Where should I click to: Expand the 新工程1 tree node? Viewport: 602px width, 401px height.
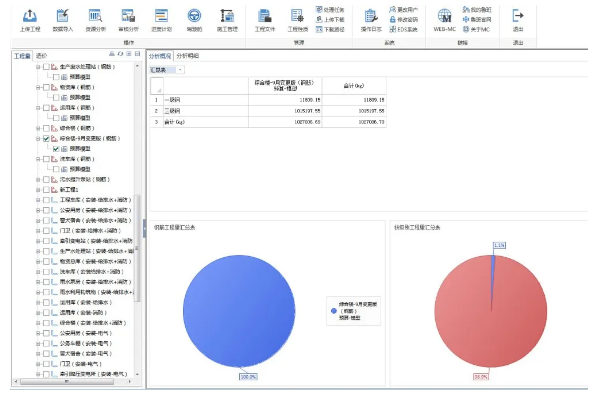[x=38, y=190]
